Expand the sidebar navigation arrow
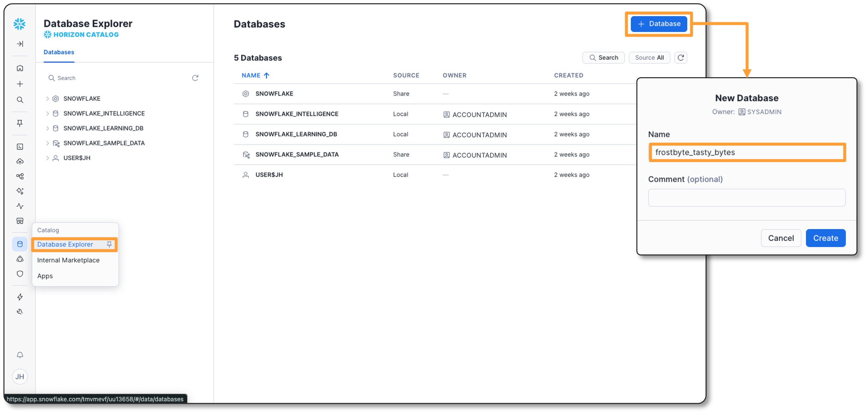 click(x=20, y=44)
